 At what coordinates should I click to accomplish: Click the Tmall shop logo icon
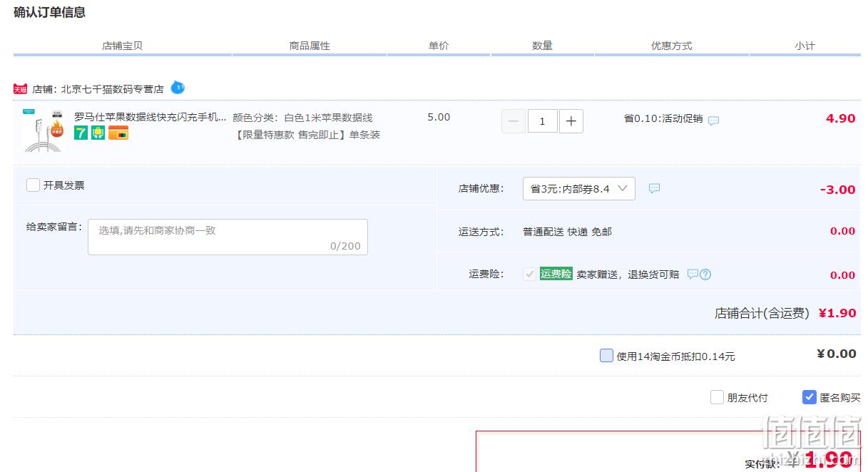tap(20, 89)
